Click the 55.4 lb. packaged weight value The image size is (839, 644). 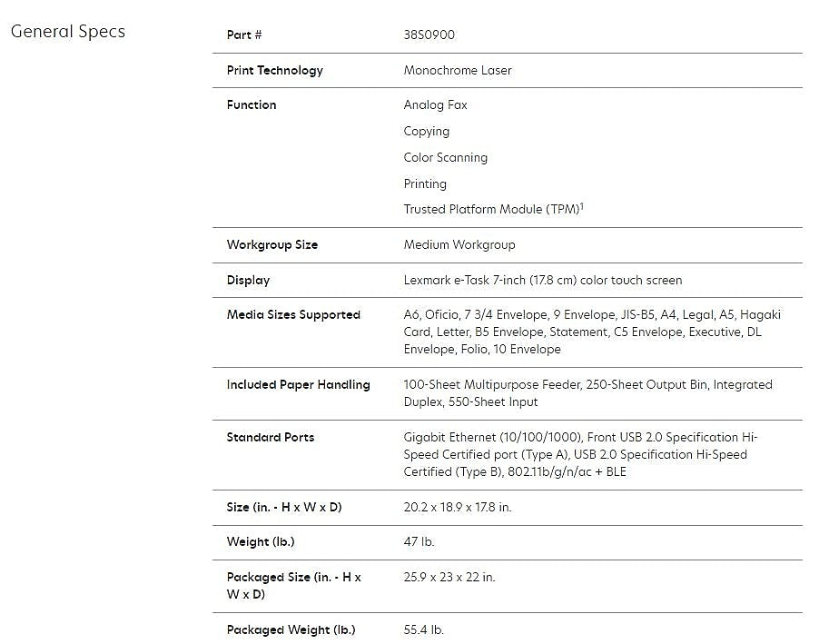(424, 630)
